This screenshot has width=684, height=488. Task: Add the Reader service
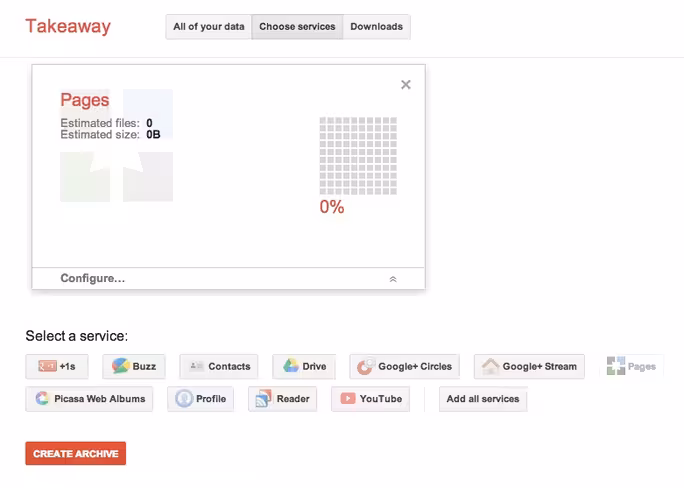click(x=283, y=399)
